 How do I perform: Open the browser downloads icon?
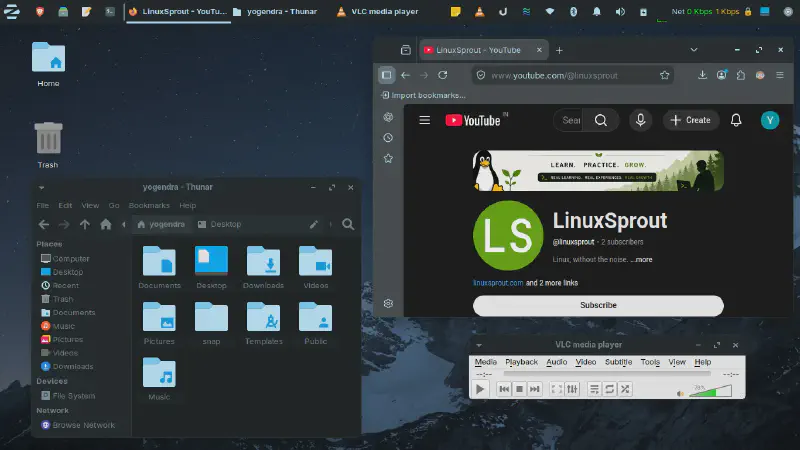click(x=703, y=75)
